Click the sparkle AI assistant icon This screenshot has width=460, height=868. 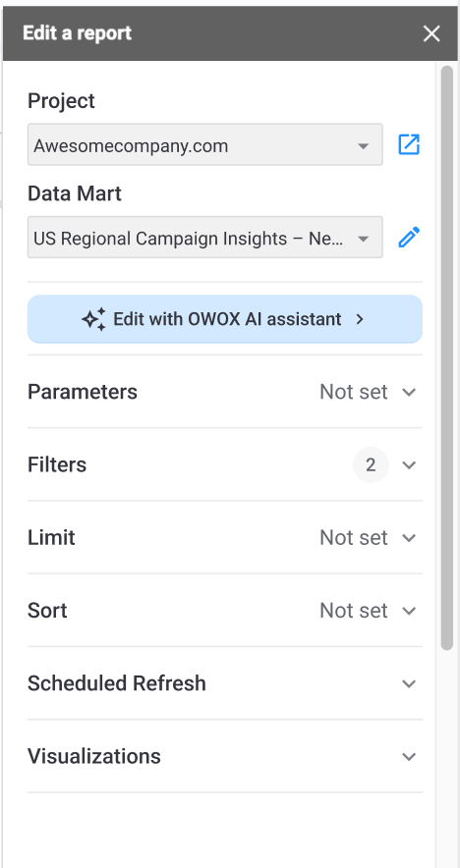tap(93, 319)
